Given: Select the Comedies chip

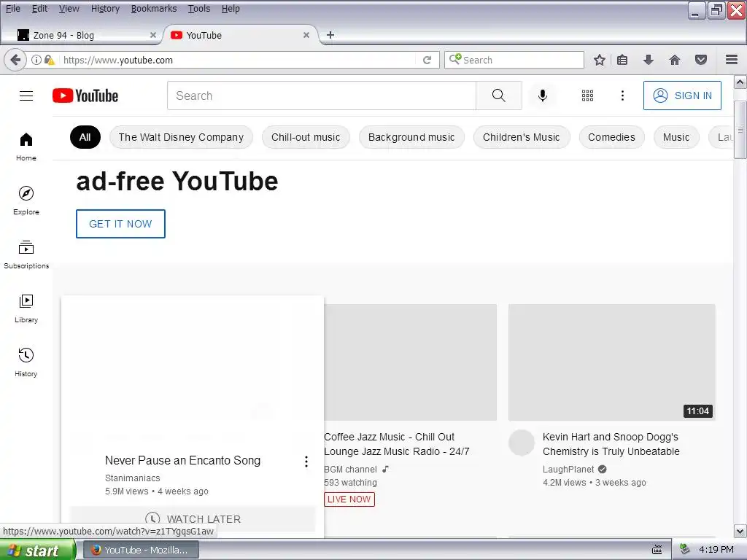Looking at the screenshot, I should tap(612, 137).
